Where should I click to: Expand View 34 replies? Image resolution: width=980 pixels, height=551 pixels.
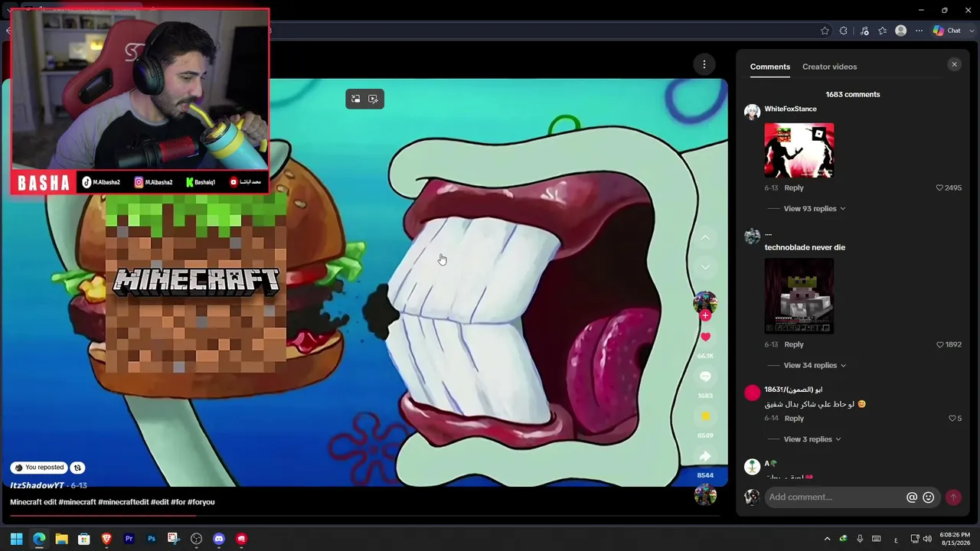[815, 365]
